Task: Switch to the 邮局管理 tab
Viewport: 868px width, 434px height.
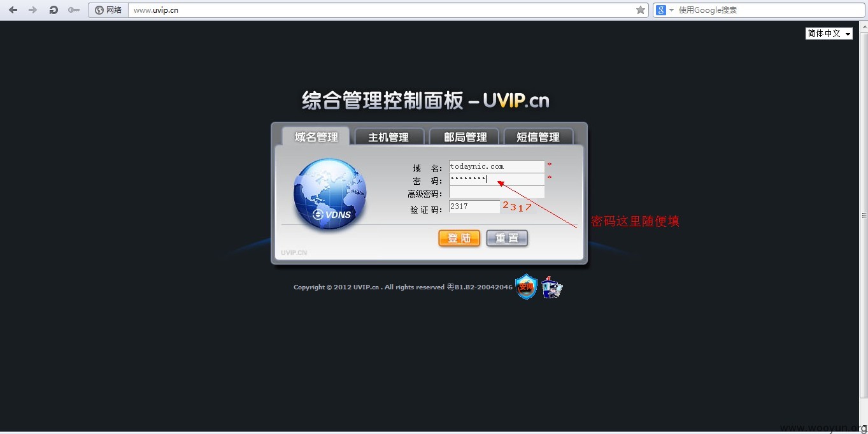Action: tap(465, 137)
